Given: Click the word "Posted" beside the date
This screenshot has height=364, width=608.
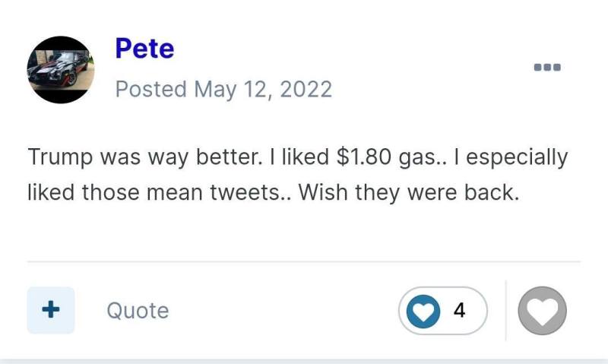Looking at the screenshot, I should (x=150, y=89).
